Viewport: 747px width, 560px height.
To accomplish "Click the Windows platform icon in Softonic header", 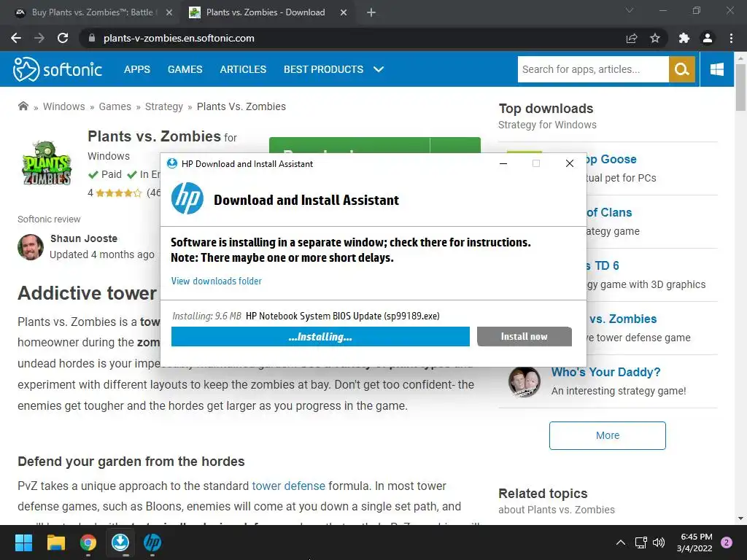I will 716,69.
